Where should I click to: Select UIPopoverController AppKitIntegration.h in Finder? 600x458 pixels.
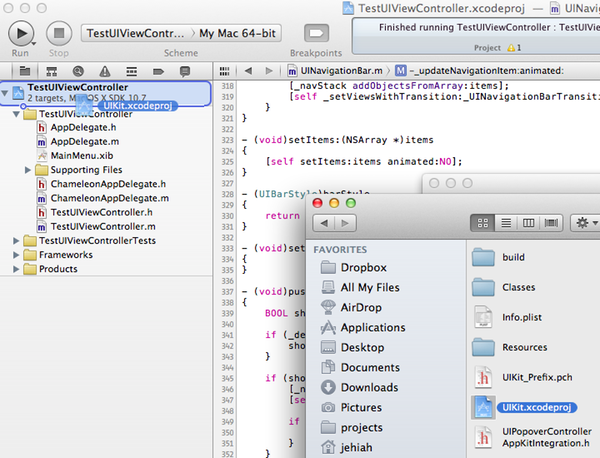pyautogui.click(x=533, y=437)
